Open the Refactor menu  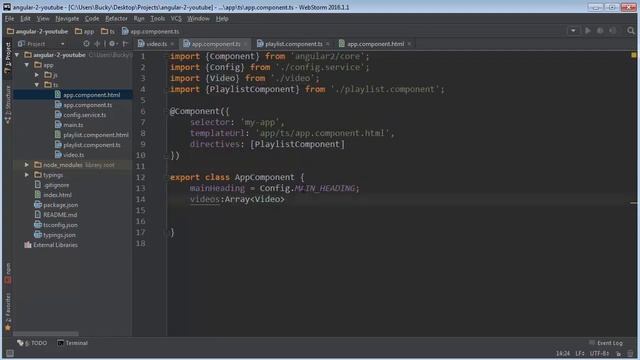click(116, 19)
